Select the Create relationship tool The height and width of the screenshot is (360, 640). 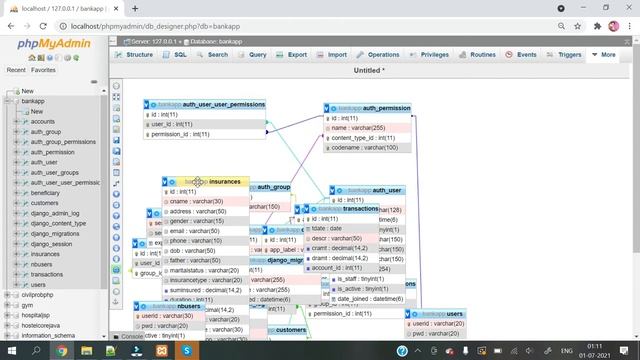(116, 183)
